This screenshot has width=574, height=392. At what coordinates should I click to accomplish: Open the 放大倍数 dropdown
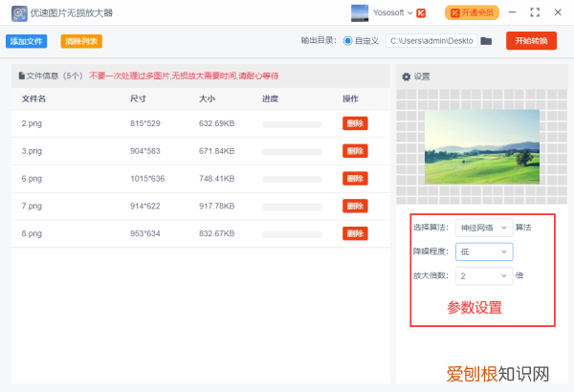tap(484, 276)
